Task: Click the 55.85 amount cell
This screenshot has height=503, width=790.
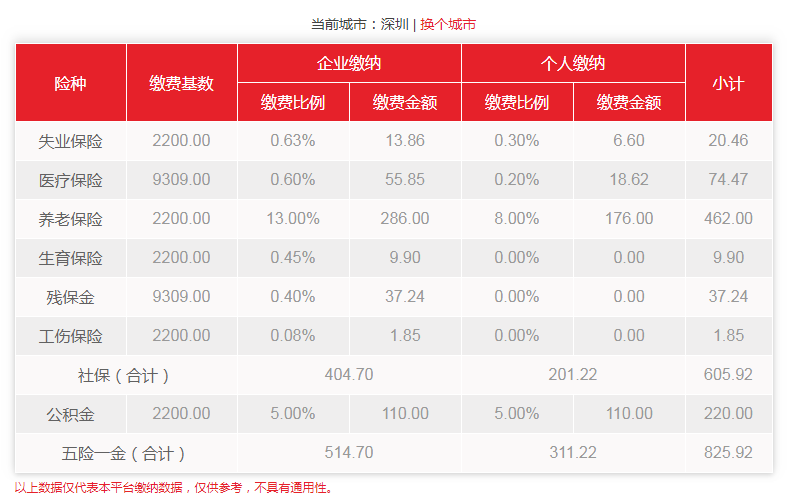Action: pyautogui.click(x=405, y=179)
